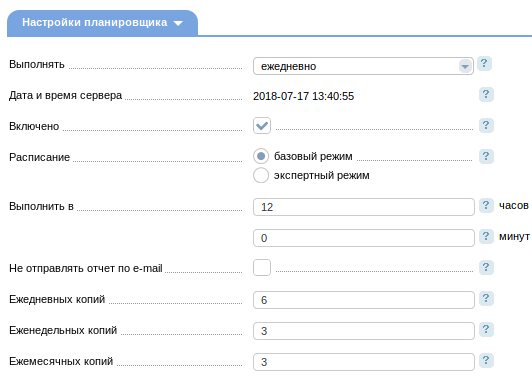Click help icon beside минут field
Screen dimensions: 532x387
[486, 236]
